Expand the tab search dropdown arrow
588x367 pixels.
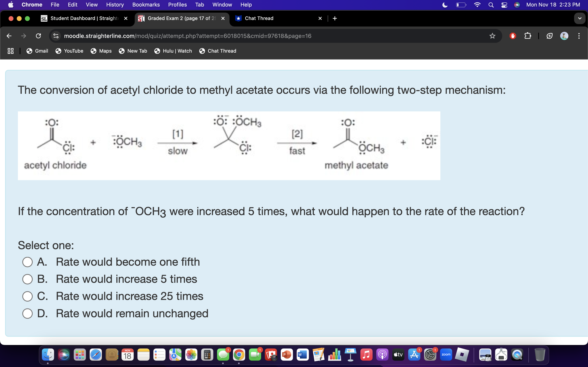click(579, 18)
